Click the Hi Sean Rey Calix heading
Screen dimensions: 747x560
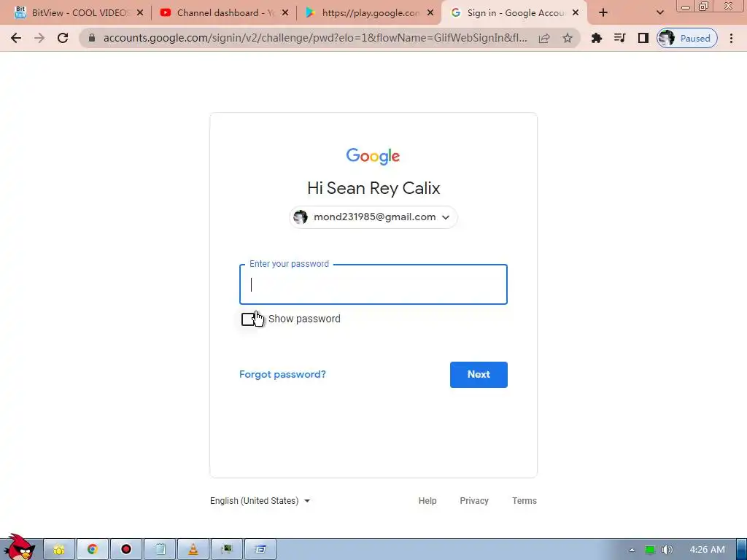point(373,188)
